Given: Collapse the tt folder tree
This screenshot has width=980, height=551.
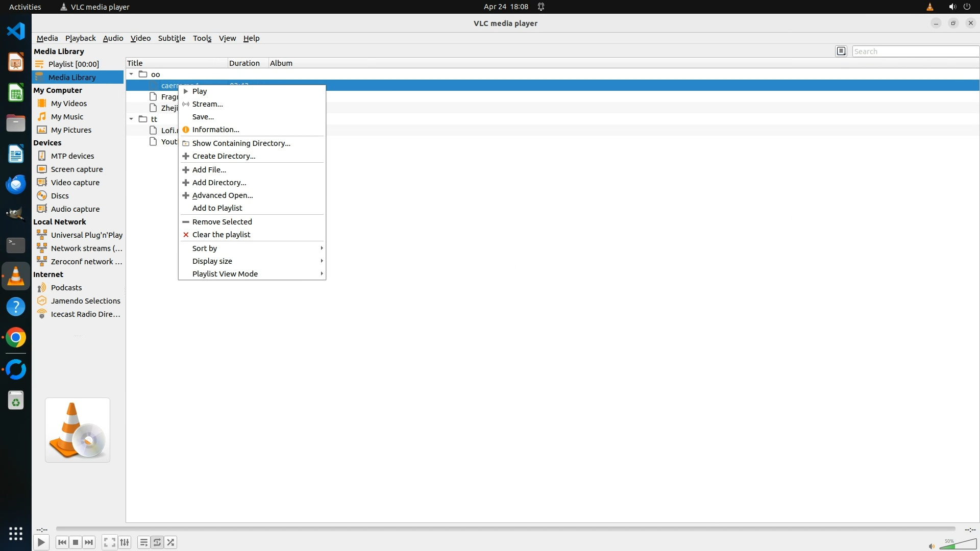Looking at the screenshot, I should point(131,119).
